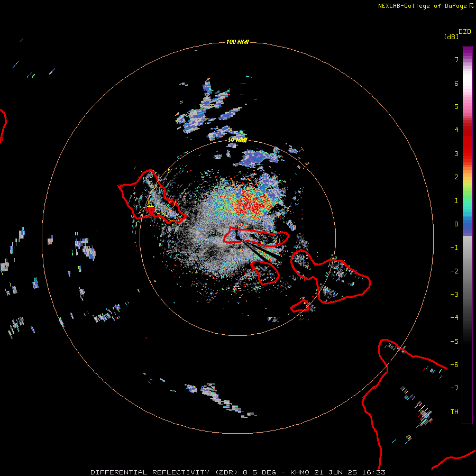
Task: Click the 2 value on color scale
Action: click(456, 177)
